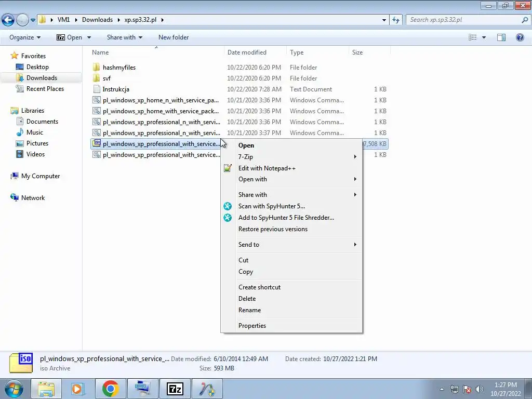The image size is (532, 399).
Task: Select the hashmyfiles folder icon
Action: coord(96,67)
